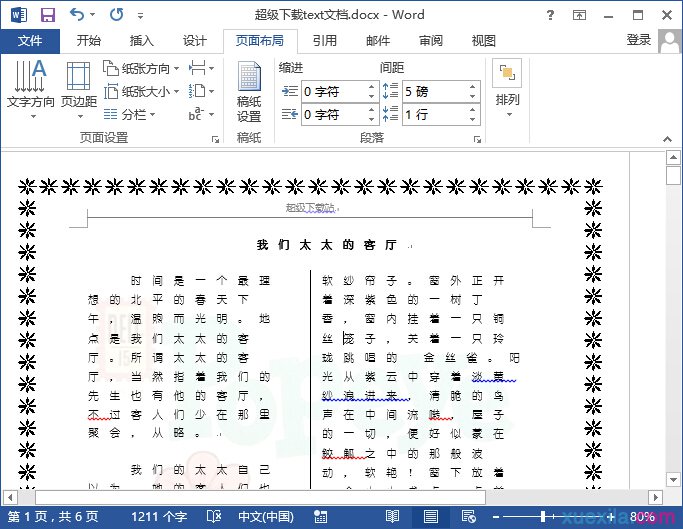The height and width of the screenshot is (529, 683).
Task: Click the Word application icon in the title bar
Action: 19,15
